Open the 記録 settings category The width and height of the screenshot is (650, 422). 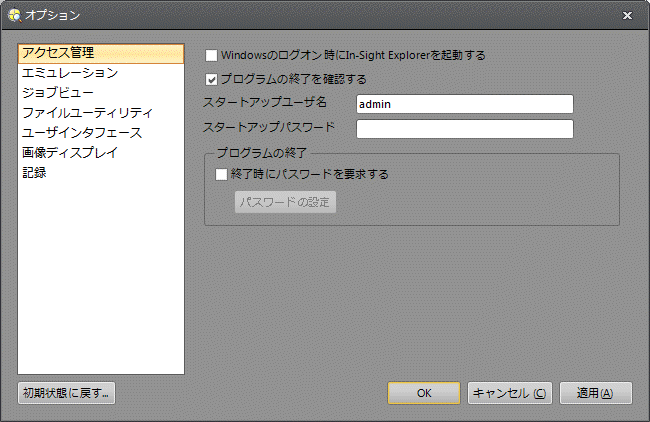tap(34, 173)
